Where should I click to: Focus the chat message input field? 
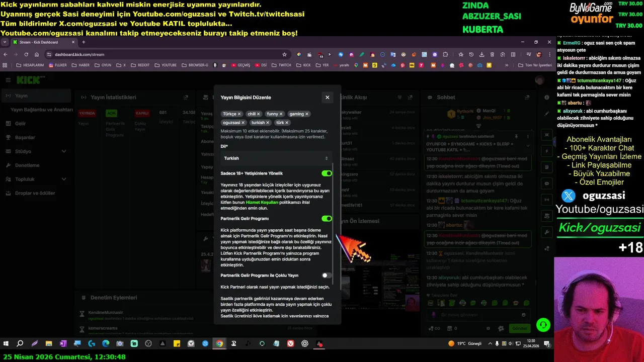click(478, 315)
